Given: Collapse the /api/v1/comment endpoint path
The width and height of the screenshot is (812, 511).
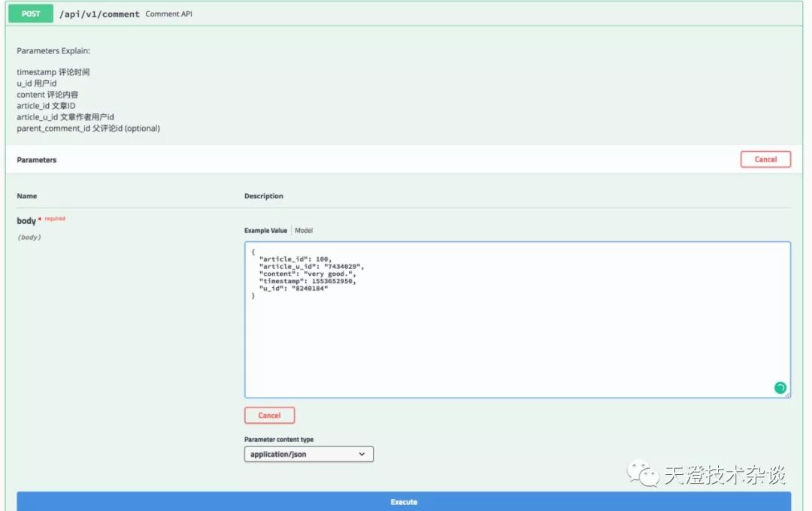Looking at the screenshot, I should (99, 14).
